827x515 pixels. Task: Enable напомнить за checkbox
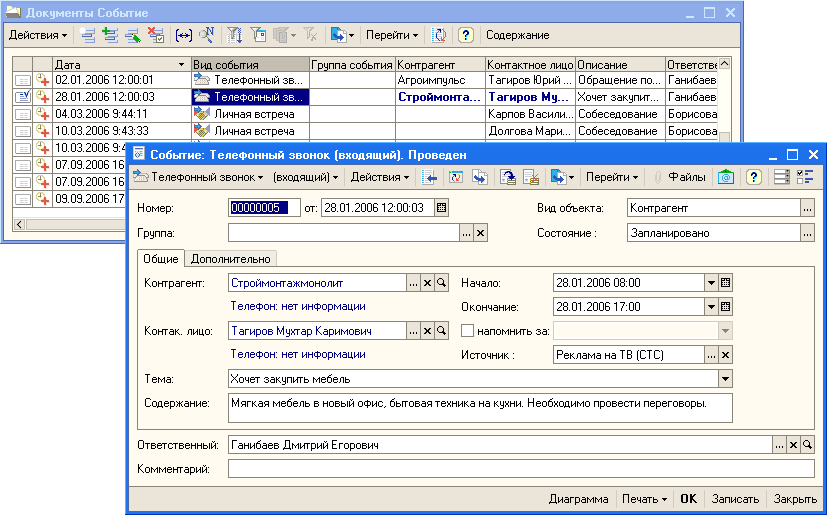point(467,331)
